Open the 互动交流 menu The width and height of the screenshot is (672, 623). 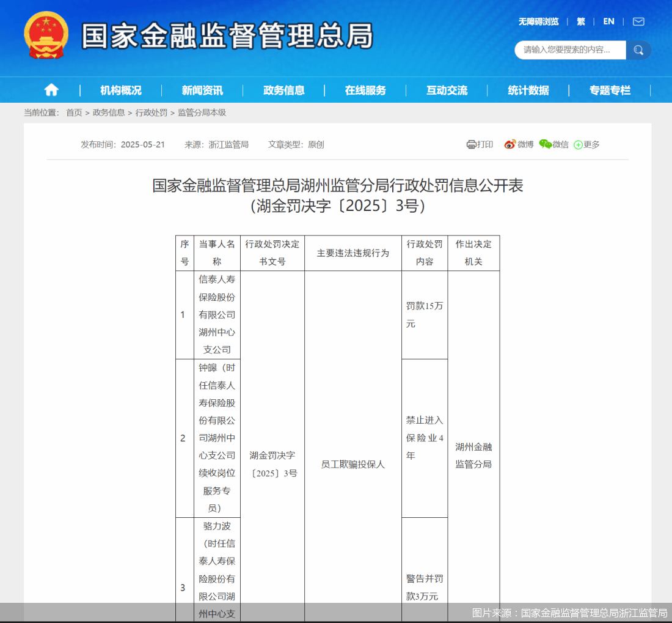coord(447,90)
